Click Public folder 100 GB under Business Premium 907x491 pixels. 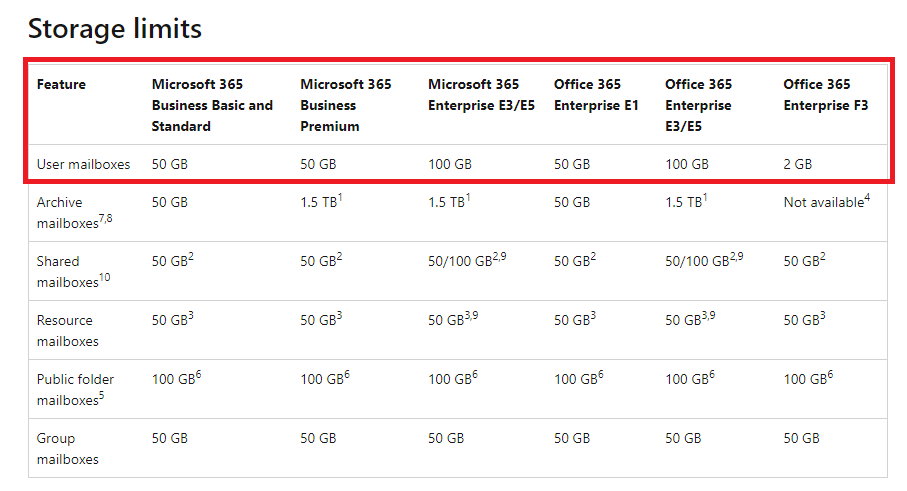tap(325, 379)
